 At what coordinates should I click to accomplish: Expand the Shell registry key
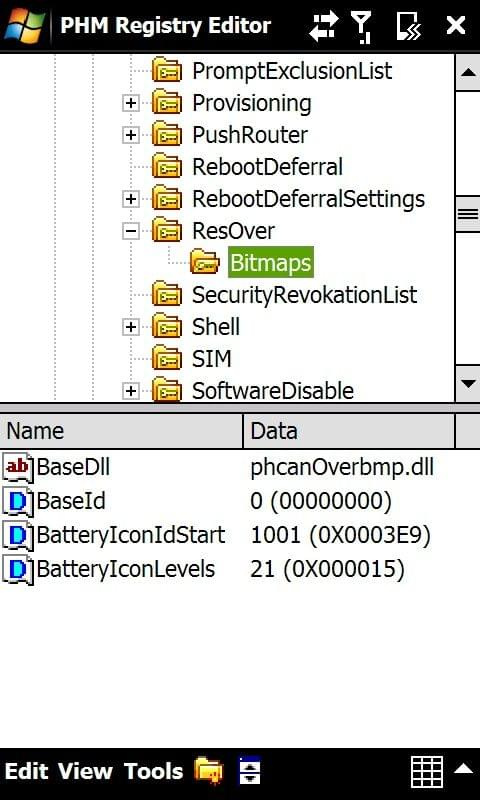(131, 327)
